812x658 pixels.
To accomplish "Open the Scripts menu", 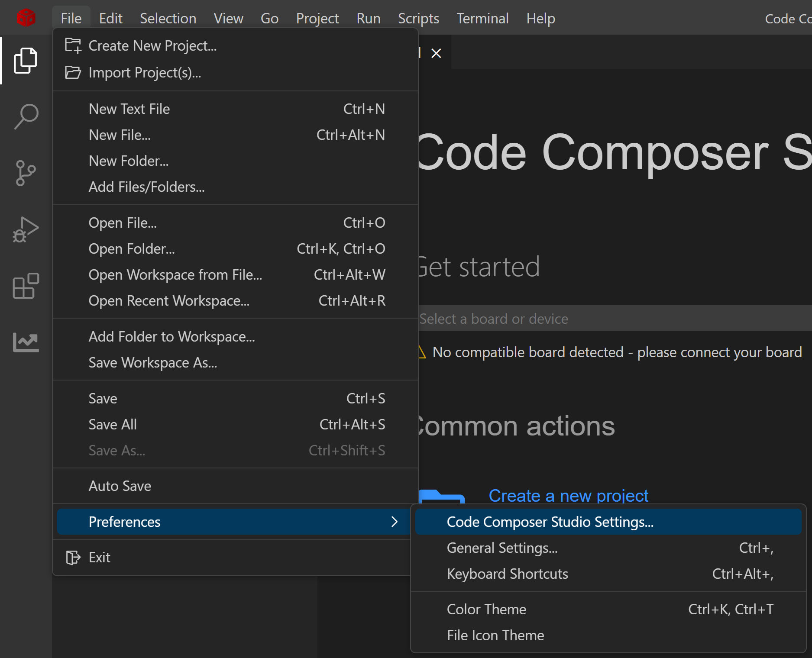I will (x=418, y=19).
